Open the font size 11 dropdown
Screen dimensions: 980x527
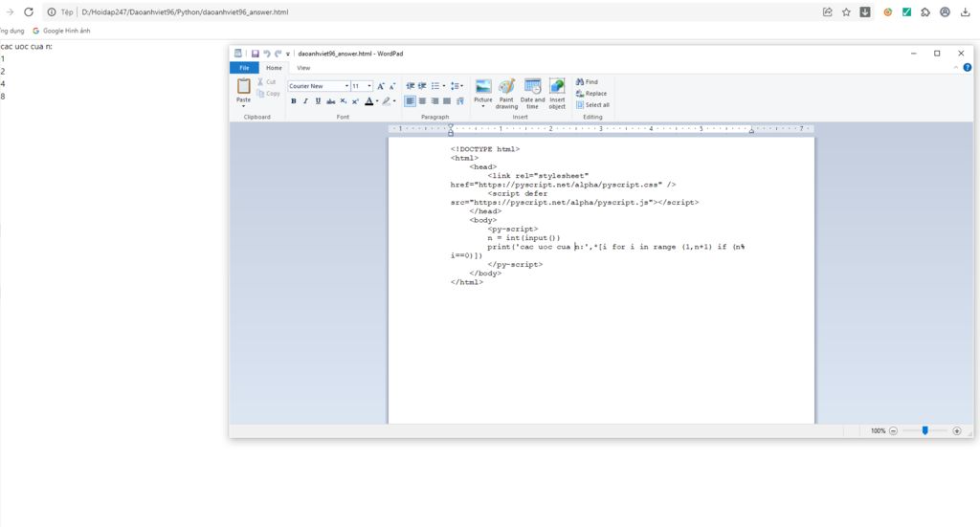[369, 86]
